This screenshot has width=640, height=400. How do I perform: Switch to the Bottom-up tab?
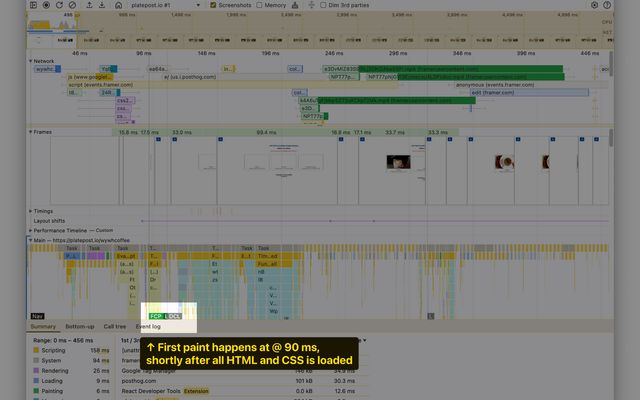(x=80, y=326)
